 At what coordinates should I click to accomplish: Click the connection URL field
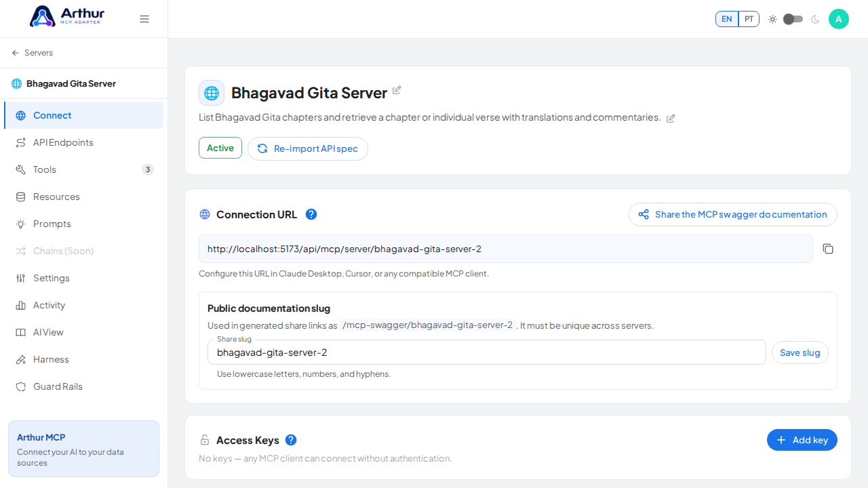(506, 249)
